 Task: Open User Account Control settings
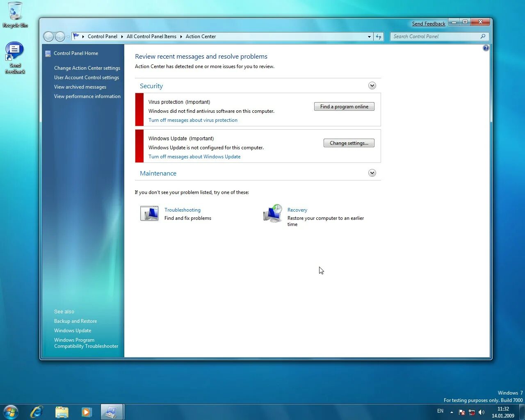(x=87, y=78)
